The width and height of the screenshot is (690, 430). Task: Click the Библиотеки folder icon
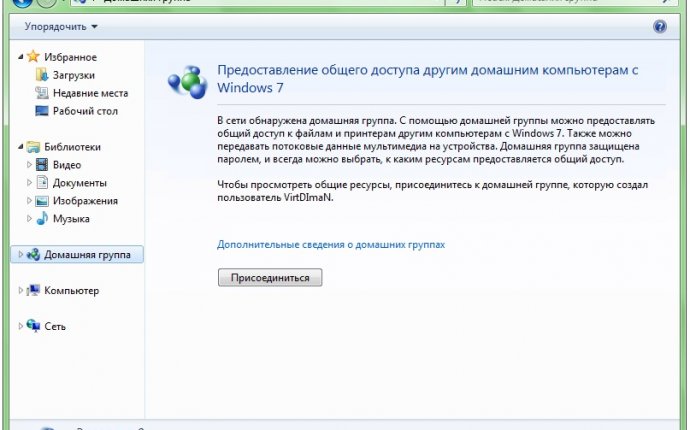(33, 147)
